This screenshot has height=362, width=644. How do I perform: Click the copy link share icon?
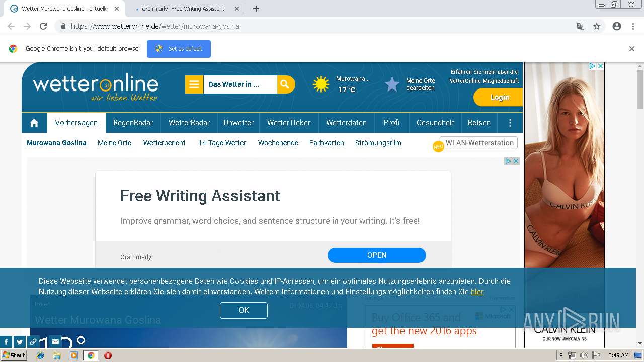(33, 342)
